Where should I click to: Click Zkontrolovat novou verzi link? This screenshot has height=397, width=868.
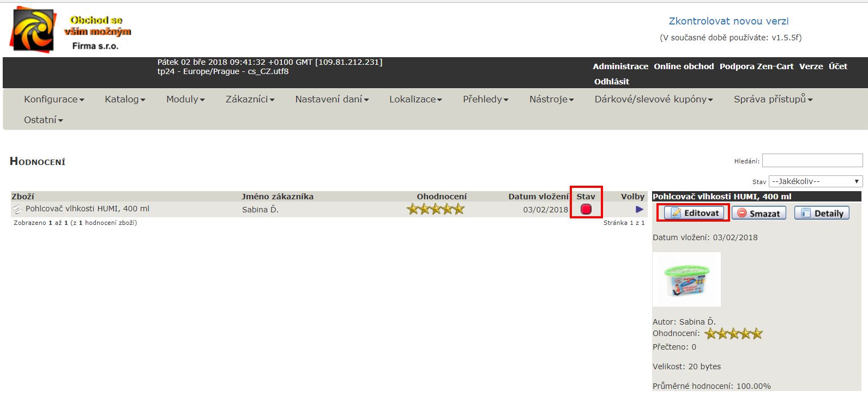pos(728,21)
